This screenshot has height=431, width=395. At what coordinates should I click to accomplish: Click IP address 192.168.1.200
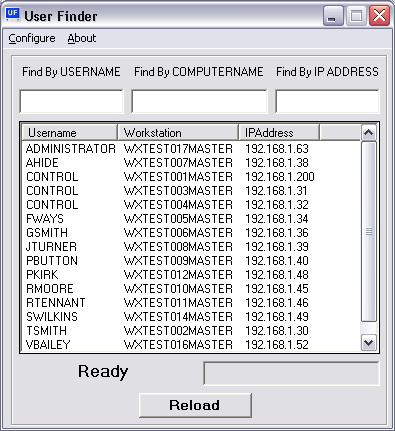tap(280, 177)
